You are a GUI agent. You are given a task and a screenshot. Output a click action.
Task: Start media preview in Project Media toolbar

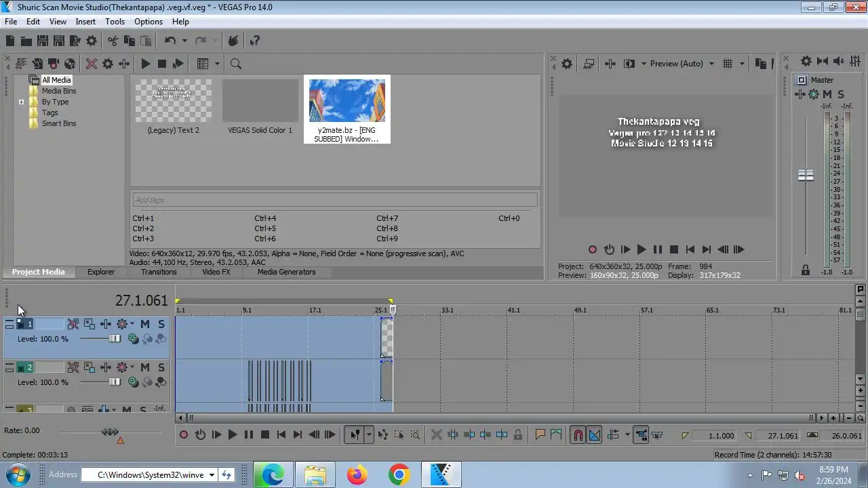click(145, 64)
